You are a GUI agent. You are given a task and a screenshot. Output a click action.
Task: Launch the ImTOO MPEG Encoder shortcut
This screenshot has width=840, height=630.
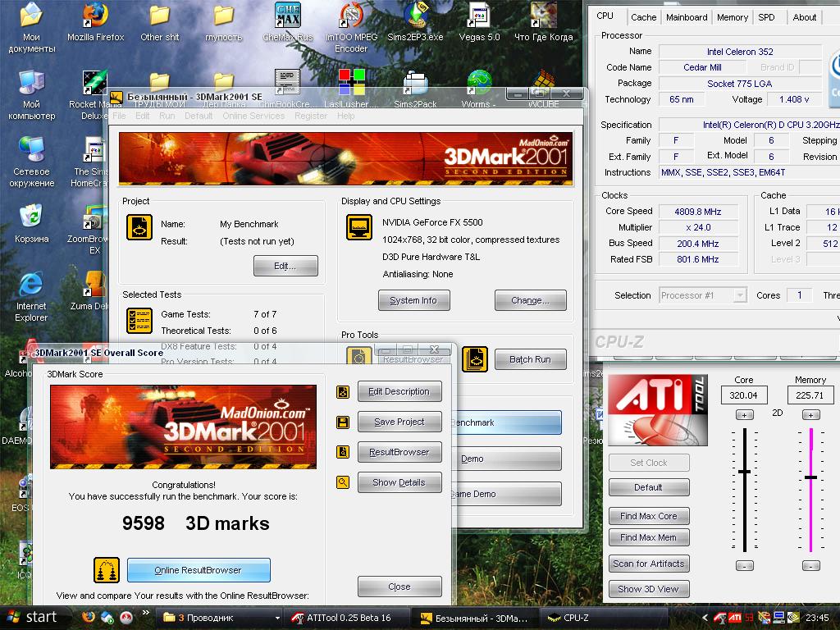coord(351,28)
